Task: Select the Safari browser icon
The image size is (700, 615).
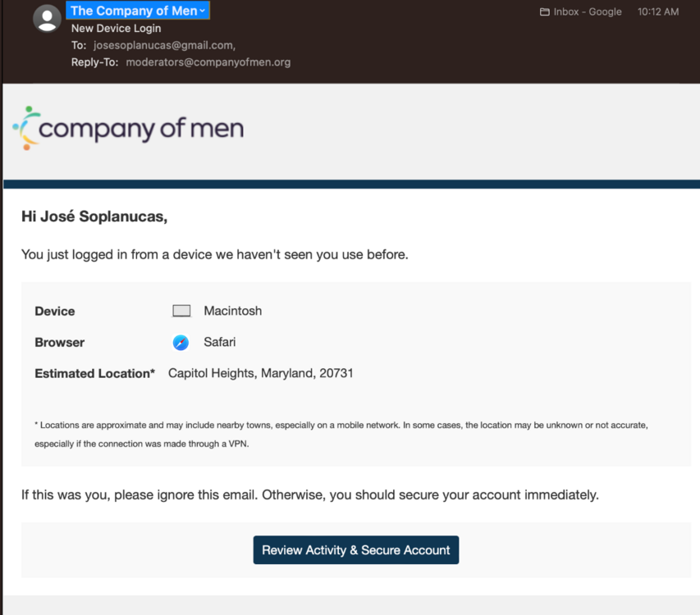Action: tap(180, 342)
